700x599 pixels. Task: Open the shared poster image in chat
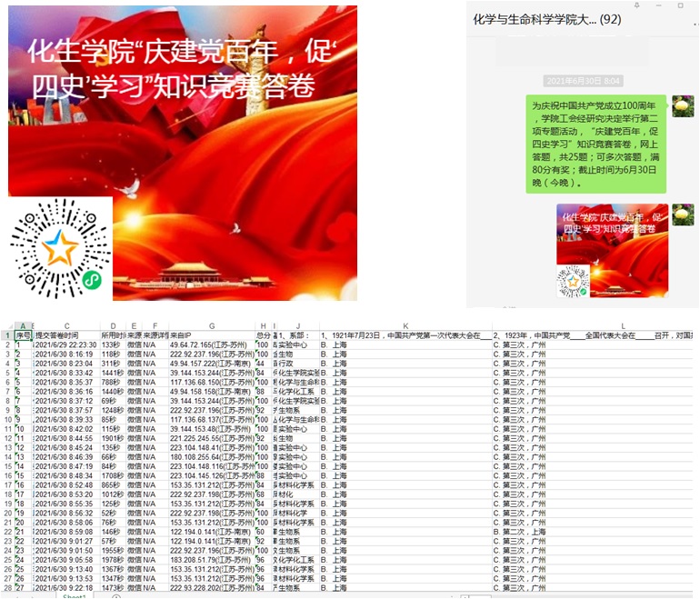point(612,251)
